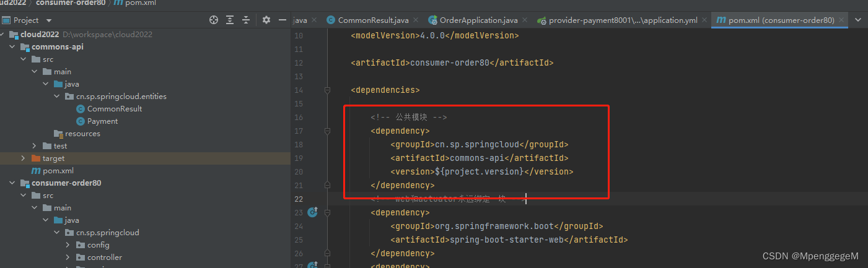Image resolution: width=868 pixels, height=268 pixels.
Task: Click fold marker on line 21 closing dependency
Action: [327, 185]
